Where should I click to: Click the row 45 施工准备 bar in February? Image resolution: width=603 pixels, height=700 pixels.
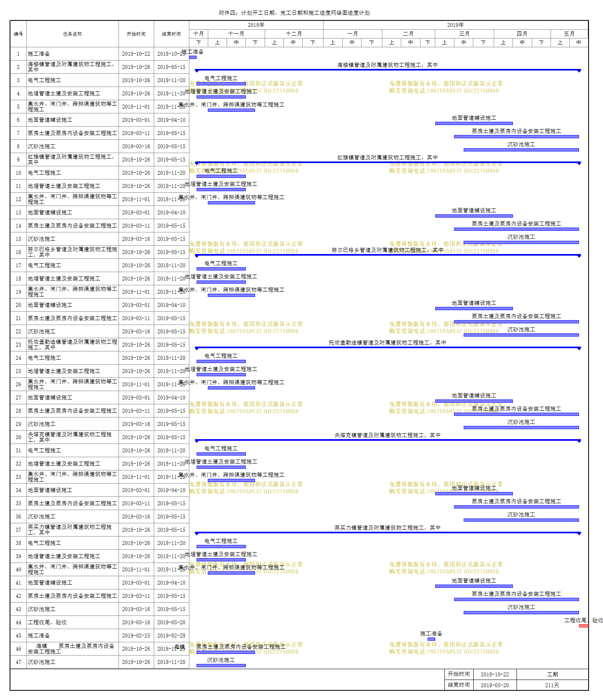click(x=431, y=639)
